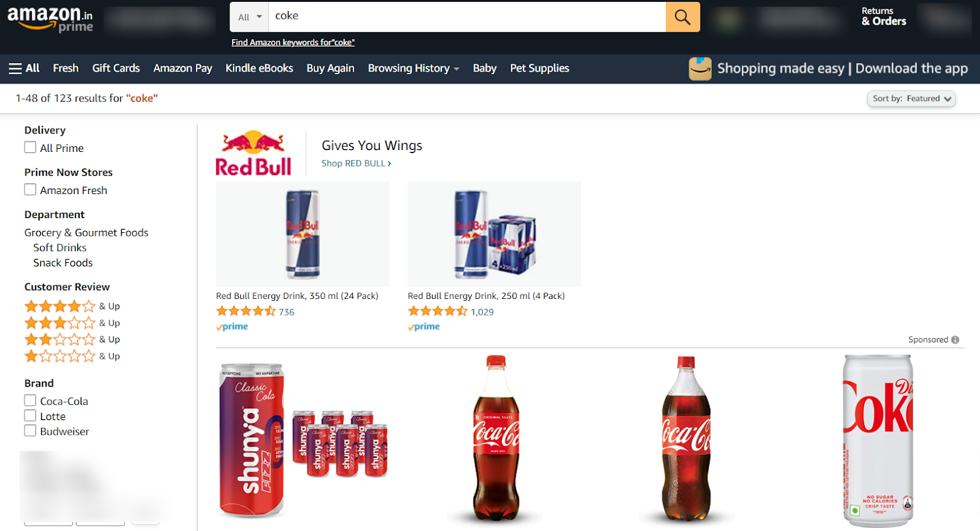
Task: Click the Shop RED BULL link
Action: (356, 164)
